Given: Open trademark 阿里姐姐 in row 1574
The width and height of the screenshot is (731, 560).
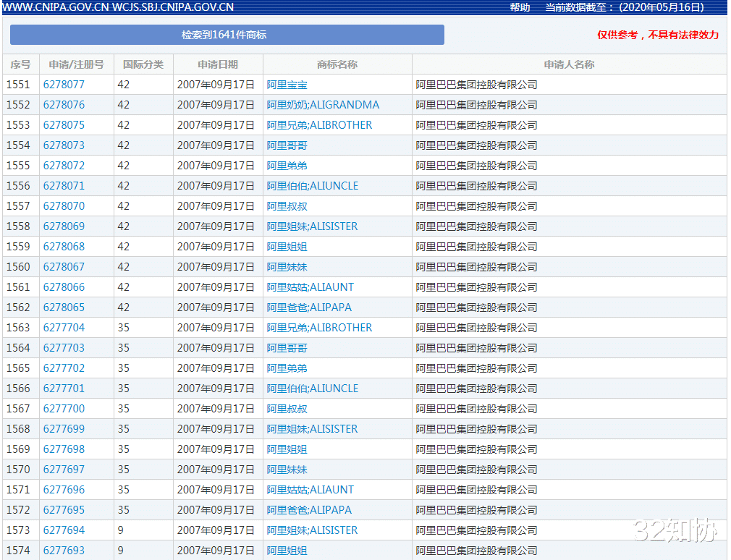Looking at the screenshot, I should coord(287,551).
